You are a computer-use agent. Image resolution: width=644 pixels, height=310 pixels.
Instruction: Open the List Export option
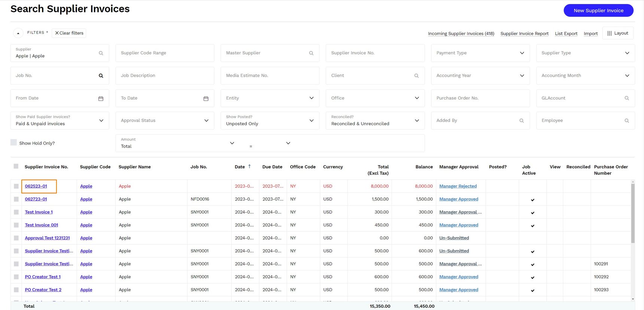566,33
